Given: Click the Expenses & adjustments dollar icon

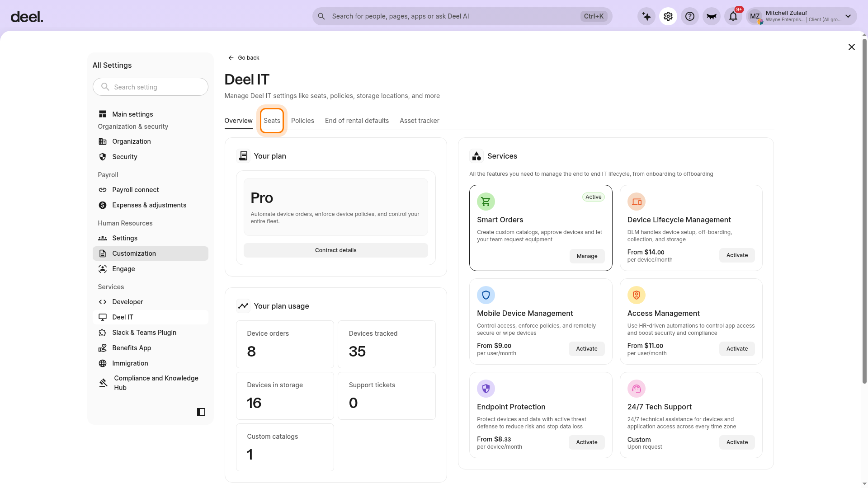Looking at the screenshot, I should click(103, 205).
